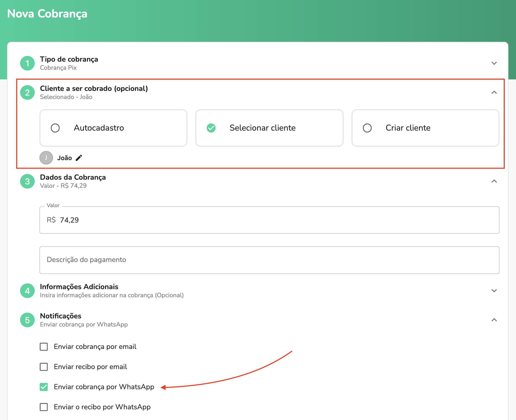Click the client name João below the options

click(64, 158)
